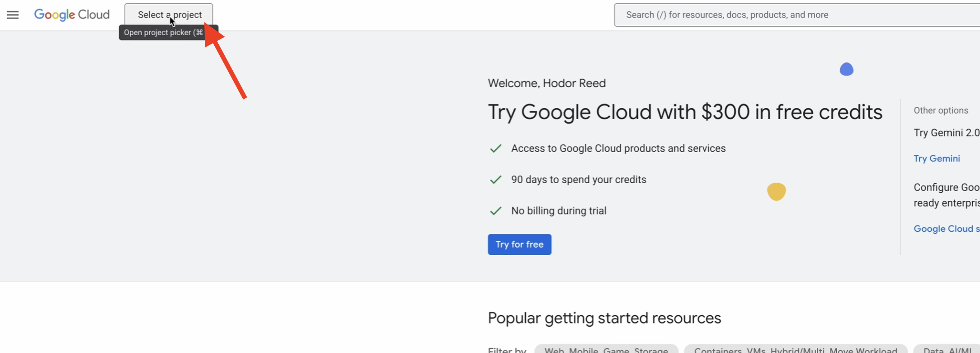Click the Welcome, Hodor Reed text
Viewport: 980px width, 353px height.
[x=547, y=83]
